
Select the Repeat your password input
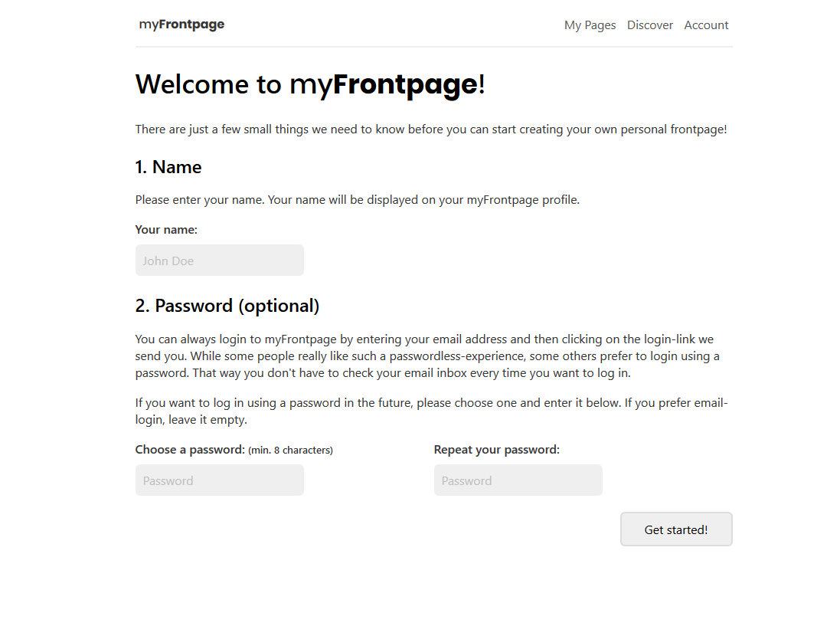[518, 480]
